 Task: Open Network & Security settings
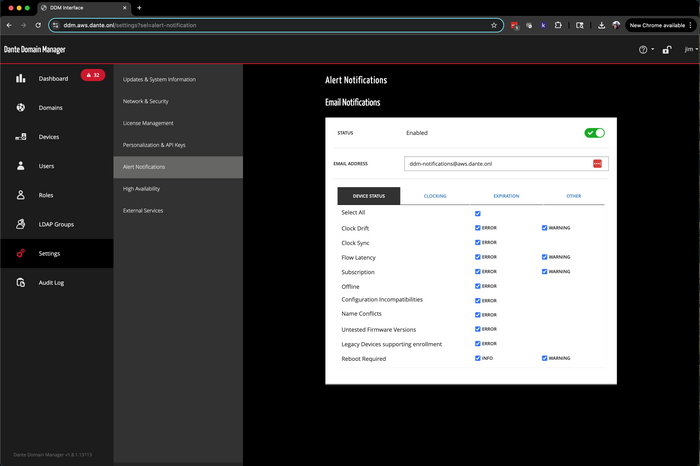tap(178, 101)
